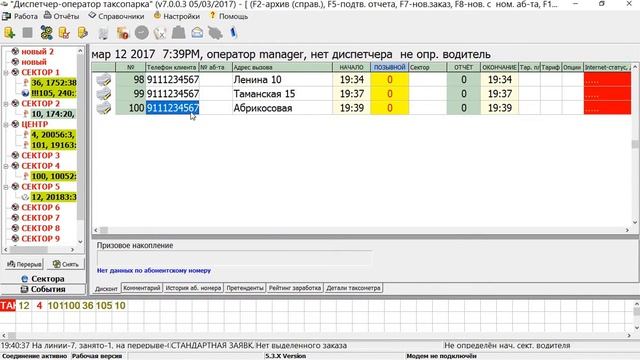
Task: Click the blue info toolbar icon
Action: pos(233,33)
